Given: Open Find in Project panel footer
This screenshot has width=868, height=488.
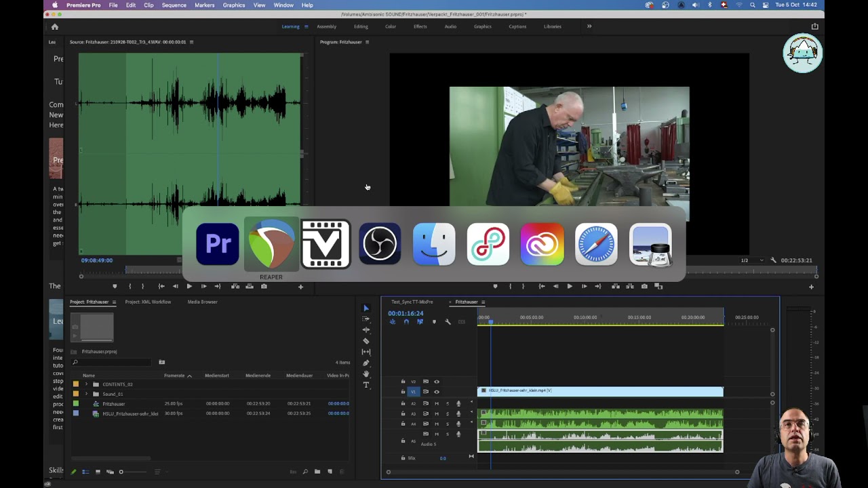Looking at the screenshot, I should [x=305, y=472].
